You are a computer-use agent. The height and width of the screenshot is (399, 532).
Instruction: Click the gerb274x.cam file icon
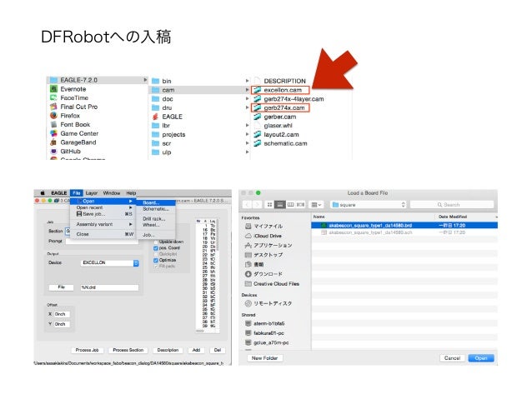pyautogui.click(x=258, y=107)
